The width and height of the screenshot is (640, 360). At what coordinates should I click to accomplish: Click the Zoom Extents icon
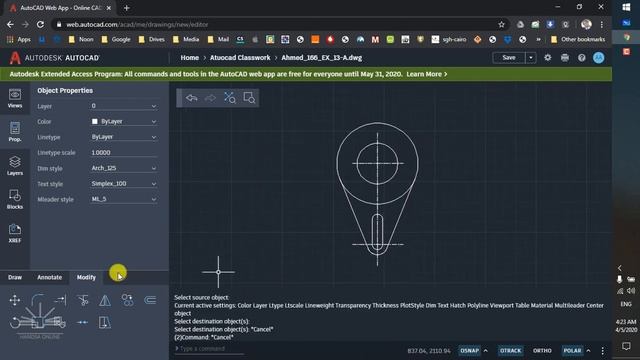coord(229,98)
